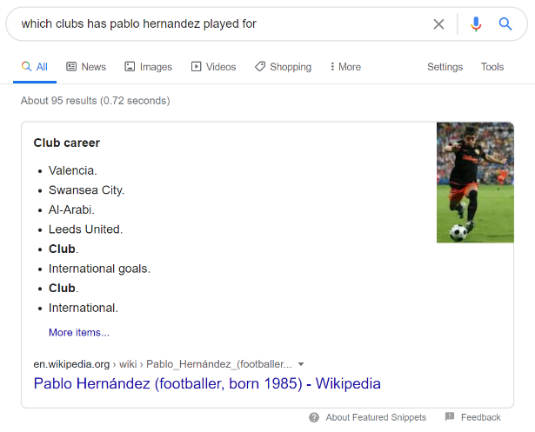Open the Videos results tab
Viewport: 535px width, 432px height.
point(213,67)
